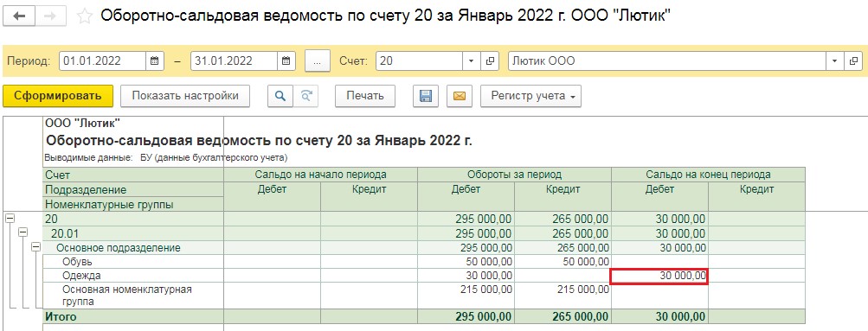Click Итого credit total 265 000,00

tap(563, 316)
